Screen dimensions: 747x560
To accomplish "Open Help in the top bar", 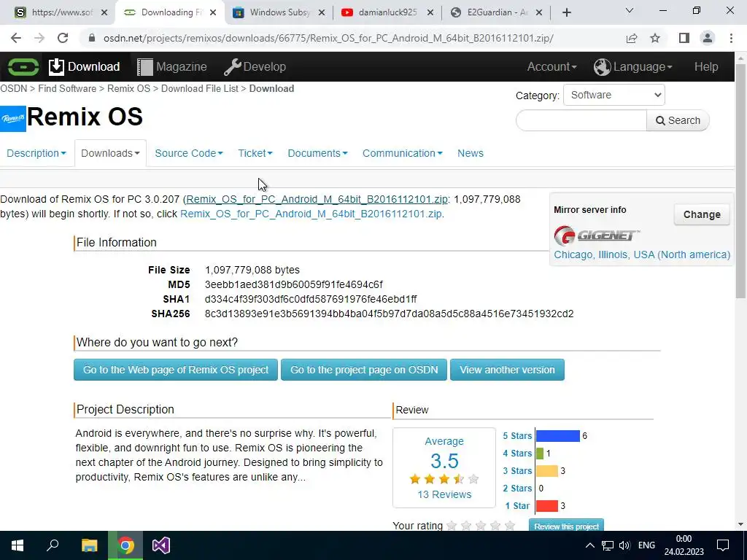I will click(706, 66).
